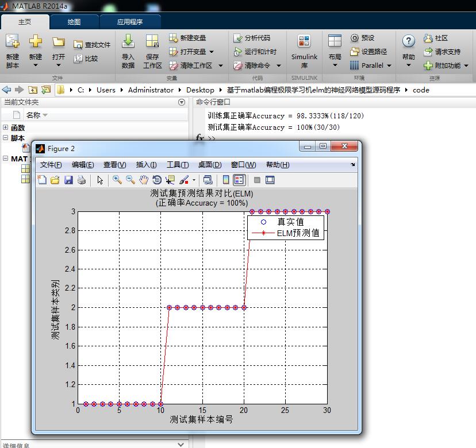Click the Link Plot icon in Figure 2 toolbar
The height and width of the screenshot is (448, 476).
click(x=208, y=180)
